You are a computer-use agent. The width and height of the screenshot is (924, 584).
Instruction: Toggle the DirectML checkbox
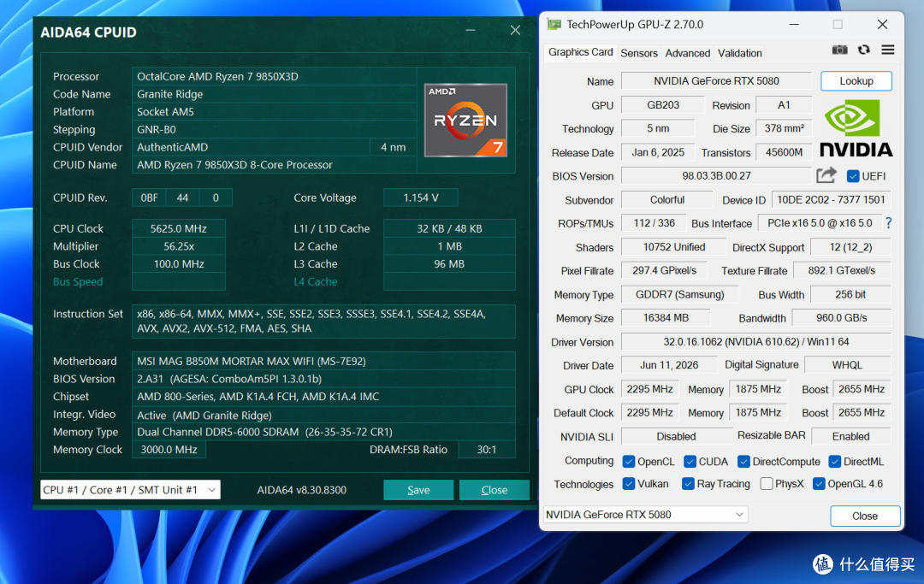[834, 462]
